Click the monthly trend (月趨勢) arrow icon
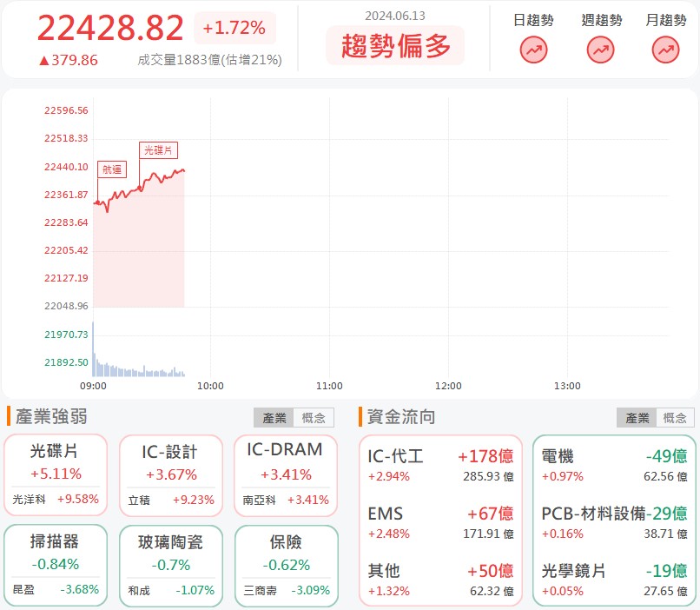Image resolution: width=700 pixels, height=610 pixels. 665,50
